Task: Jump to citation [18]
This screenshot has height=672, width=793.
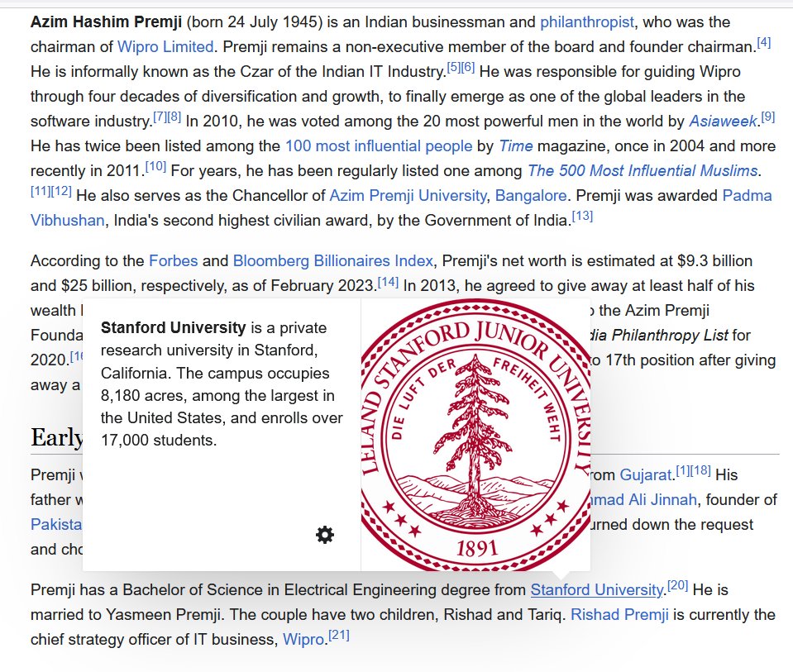Action: (700, 470)
